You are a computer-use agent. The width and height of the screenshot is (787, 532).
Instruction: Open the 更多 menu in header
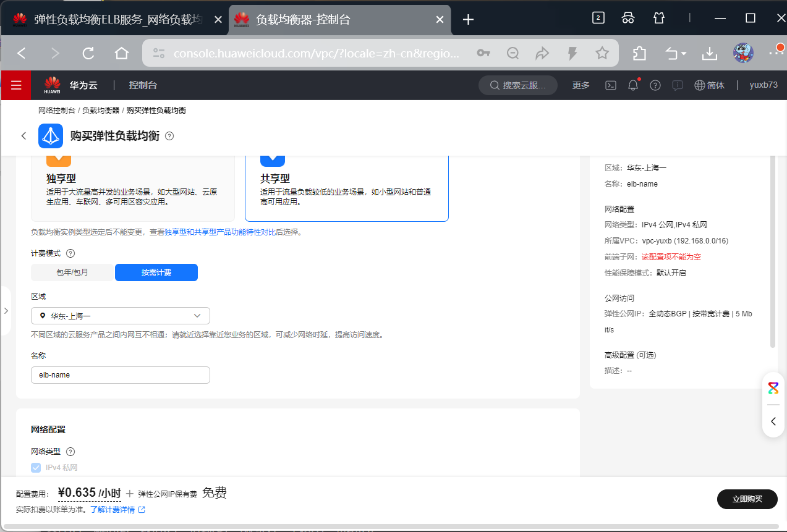581,85
